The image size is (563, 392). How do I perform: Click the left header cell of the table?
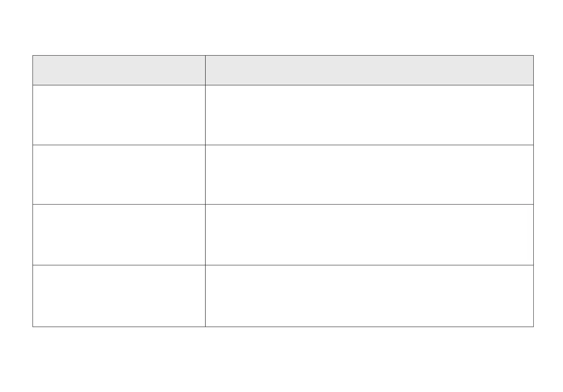click(x=119, y=70)
